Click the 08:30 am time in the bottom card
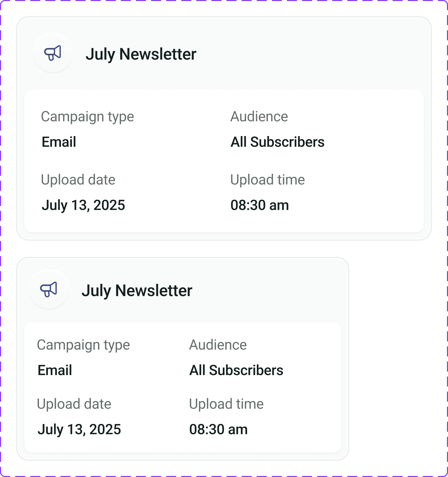This screenshot has width=448, height=477. point(218,429)
